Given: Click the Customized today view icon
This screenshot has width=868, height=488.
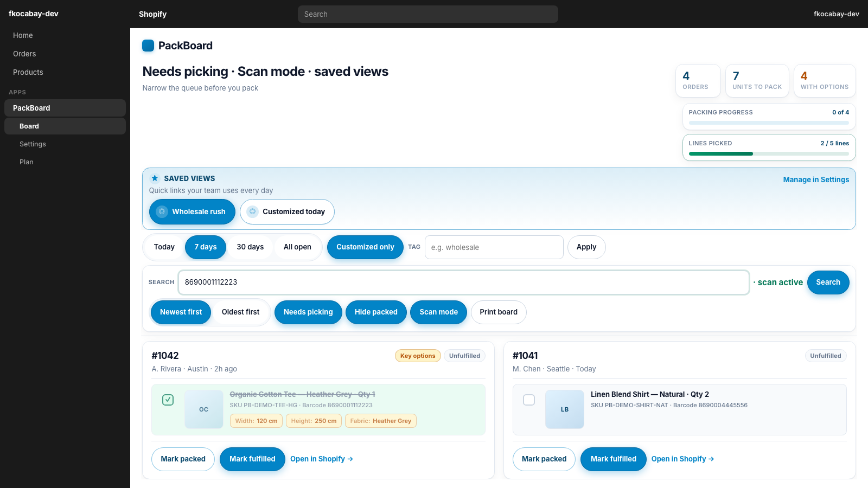Looking at the screenshot, I should click(x=252, y=211).
